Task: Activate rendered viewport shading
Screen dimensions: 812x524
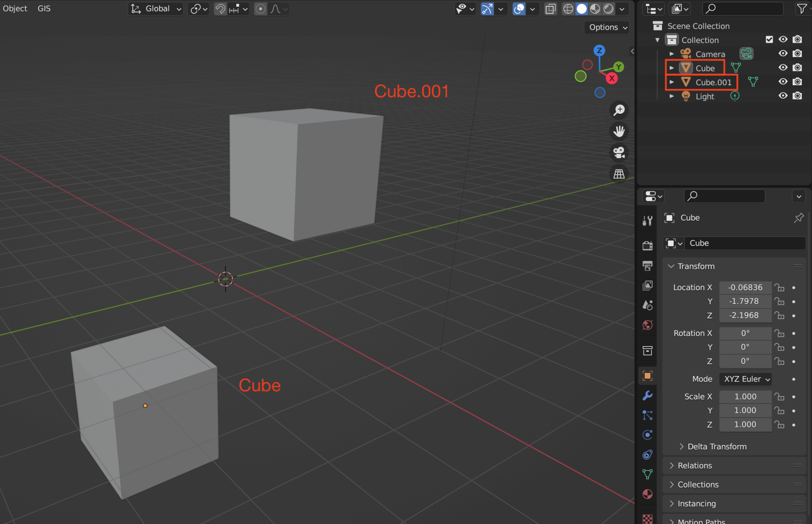Action: tap(608, 8)
